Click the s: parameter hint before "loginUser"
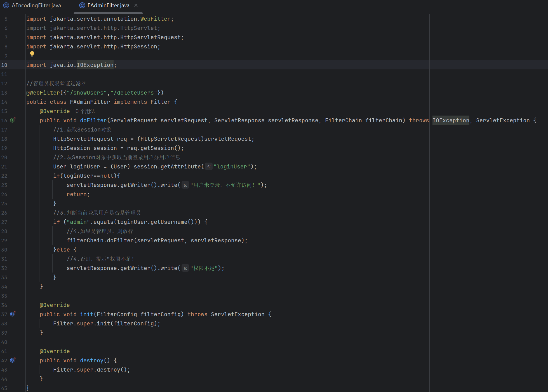Viewport: 548px width, 392px height. [x=209, y=167]
